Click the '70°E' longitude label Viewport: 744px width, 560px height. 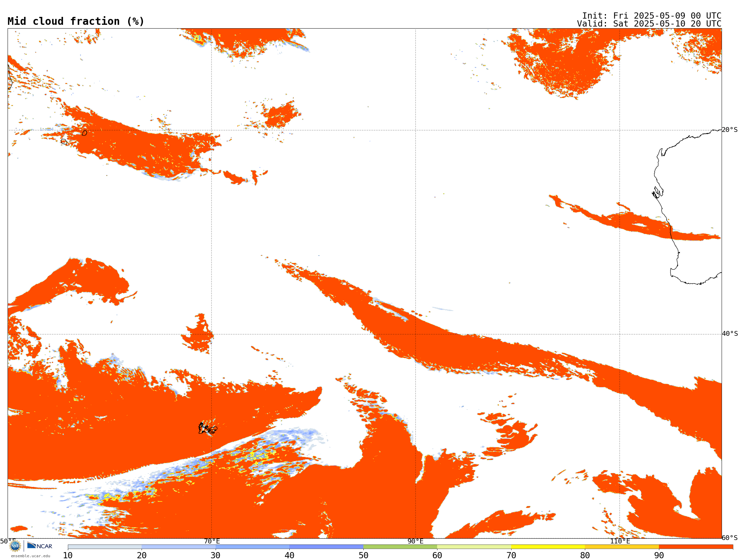(x=212, y=541)
